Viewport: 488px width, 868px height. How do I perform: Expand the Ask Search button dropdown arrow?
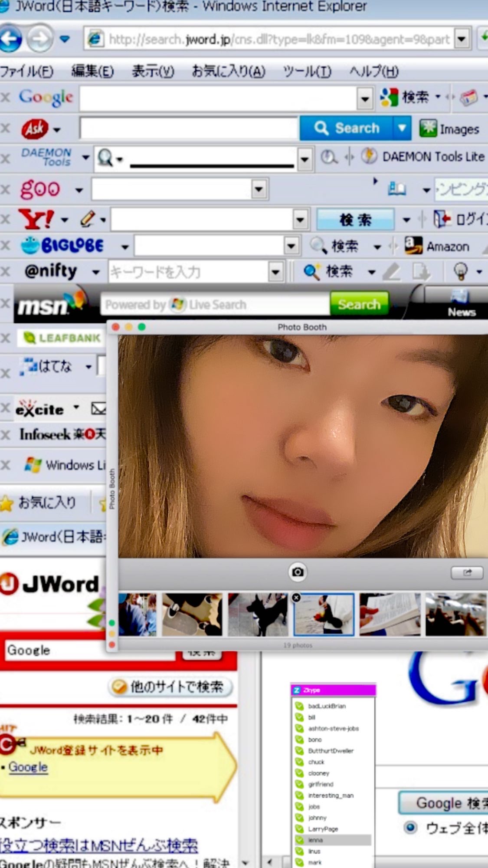click(402, 128)
